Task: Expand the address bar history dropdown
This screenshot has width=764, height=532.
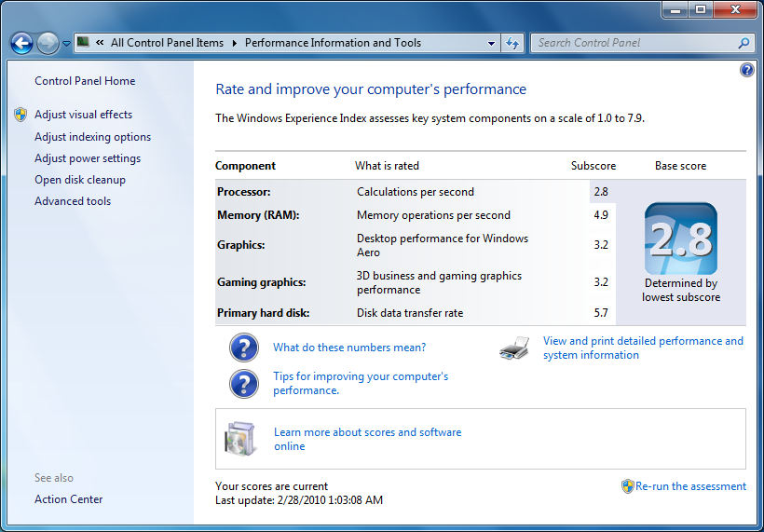Action: [491, 44]
